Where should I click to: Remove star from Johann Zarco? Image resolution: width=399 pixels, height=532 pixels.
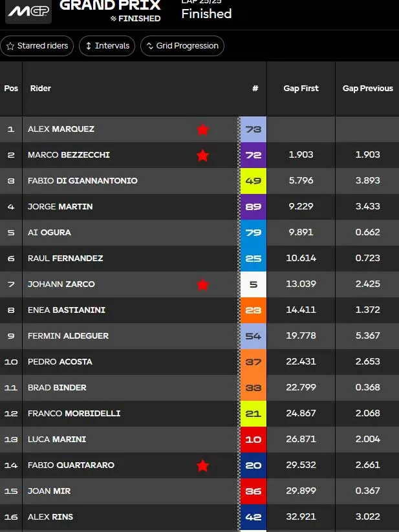[202, 284]
